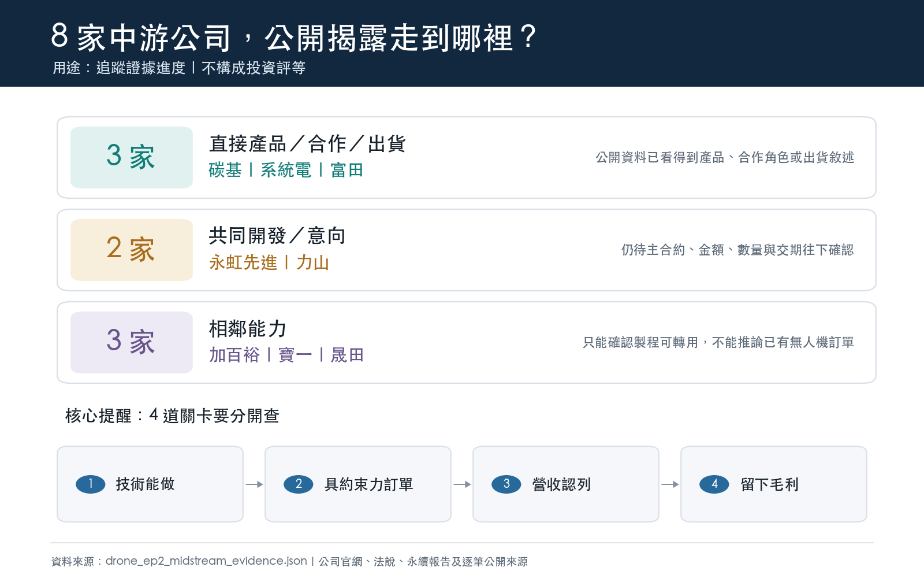Screen dimensions: 924x578
Task: Click step card 技術能做
Action: (x=150, y=484)
